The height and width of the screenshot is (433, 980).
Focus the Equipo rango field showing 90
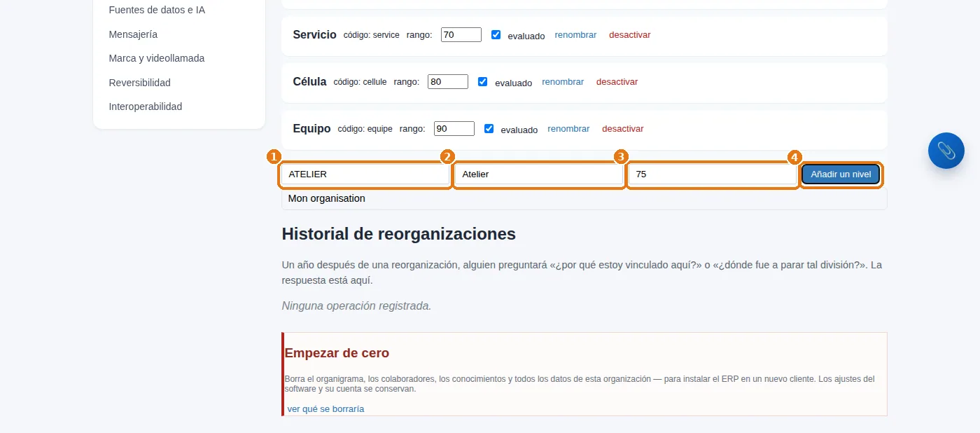[454, 128]
